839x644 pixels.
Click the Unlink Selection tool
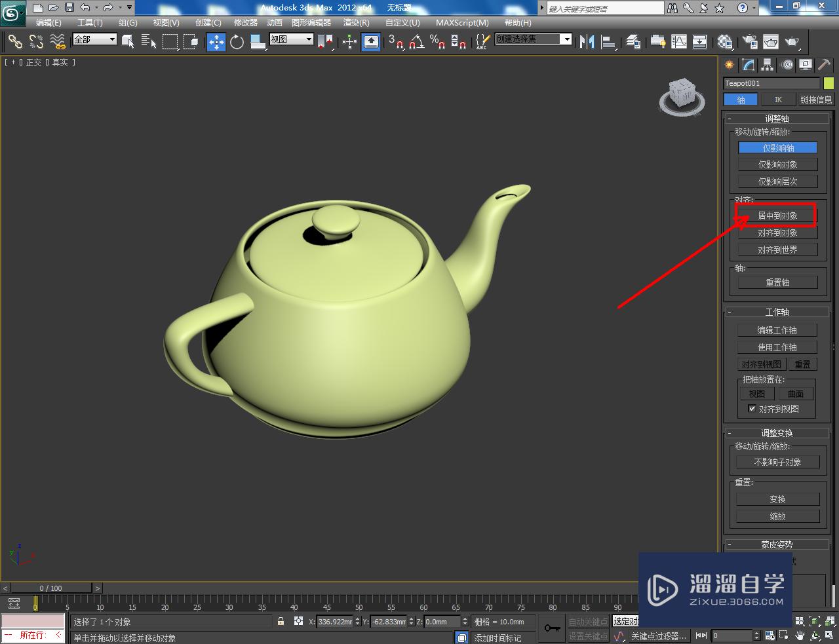pyautogui.click(x=36, y=42)
